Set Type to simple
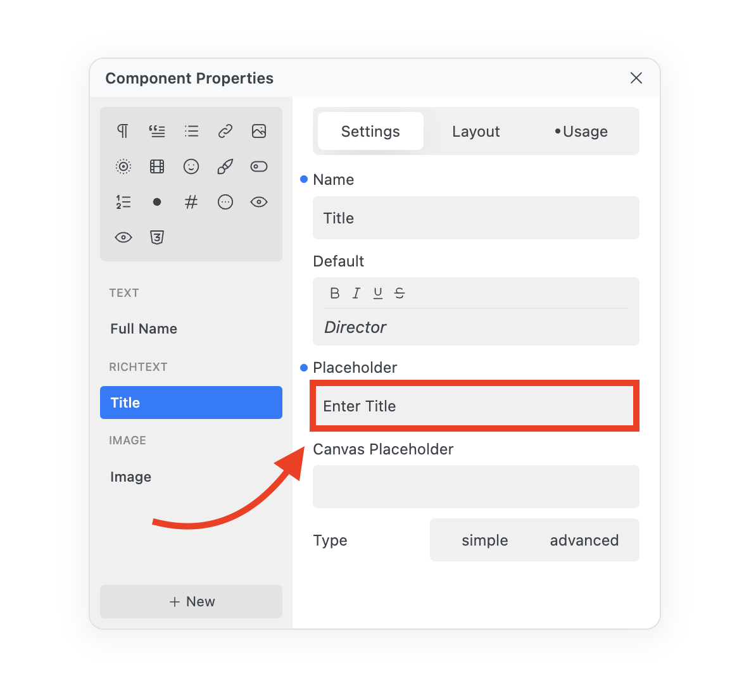756x700 pixels. 484,541
